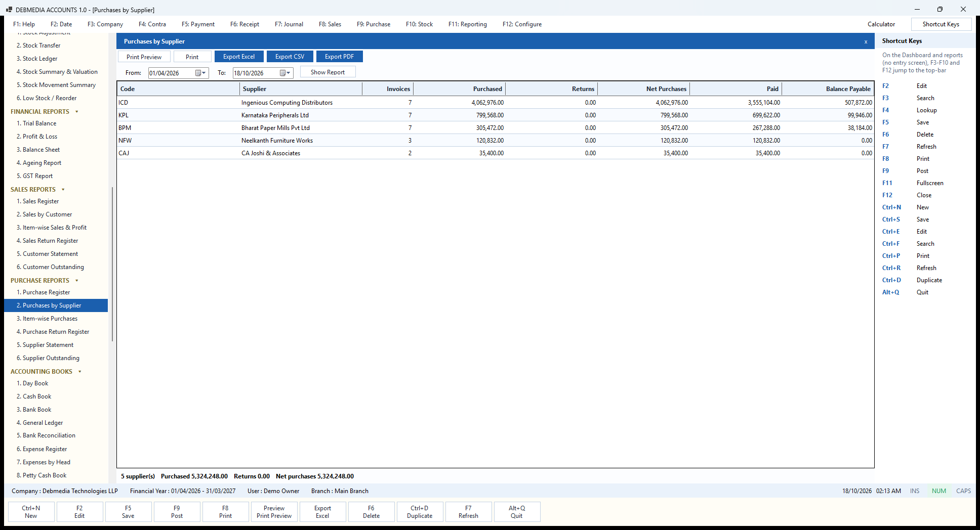
Task: Click Show Report
Action: click(x=328, y=72)
